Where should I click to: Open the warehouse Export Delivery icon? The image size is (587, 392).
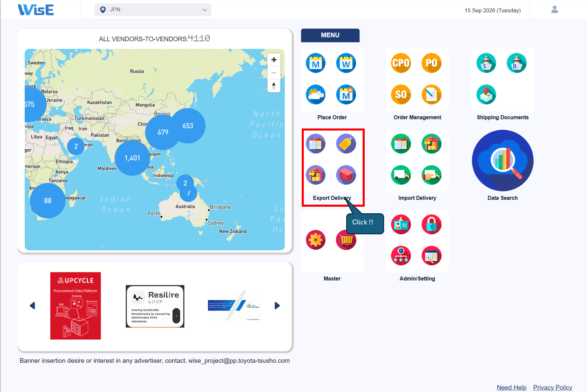click(316, 175)
